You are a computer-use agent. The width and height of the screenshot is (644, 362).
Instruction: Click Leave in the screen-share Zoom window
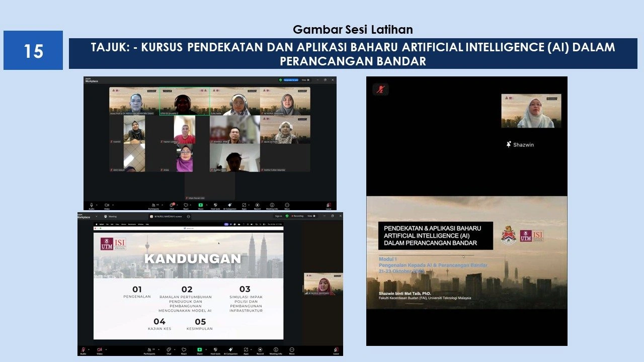pos(336,349)
